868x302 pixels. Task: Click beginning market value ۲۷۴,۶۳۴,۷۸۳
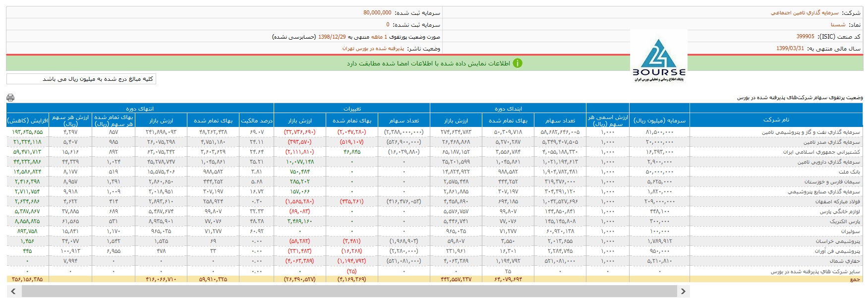coord(456,132)
